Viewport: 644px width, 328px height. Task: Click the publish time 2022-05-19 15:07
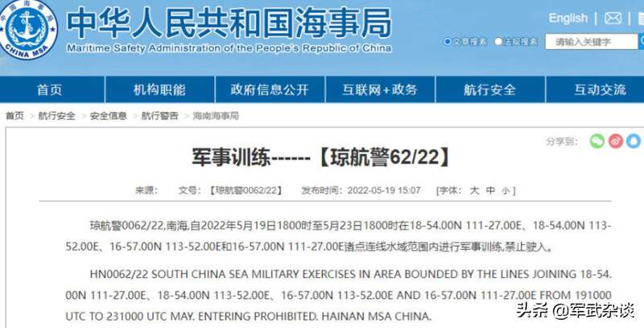tap(384, 190)
